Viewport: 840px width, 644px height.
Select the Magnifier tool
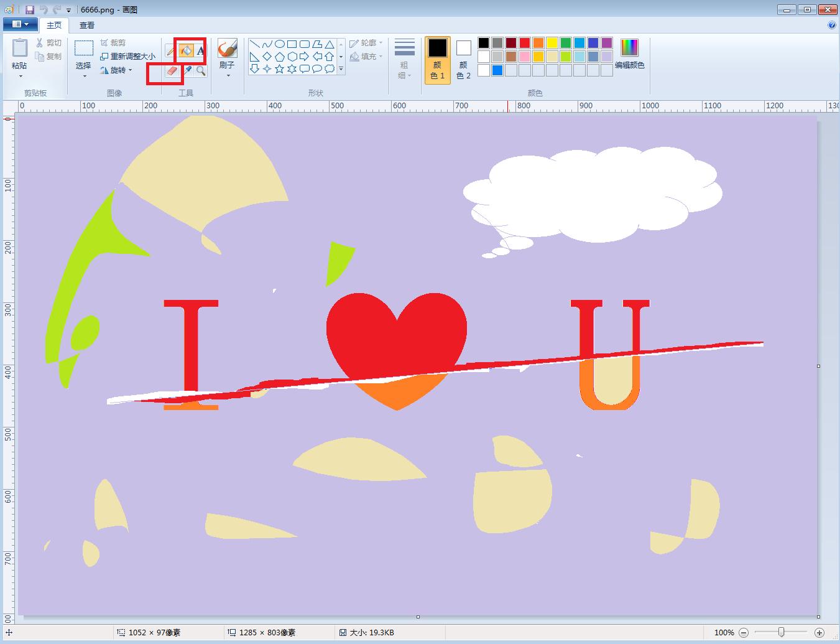pyautogui.click(x=201, y=71)
